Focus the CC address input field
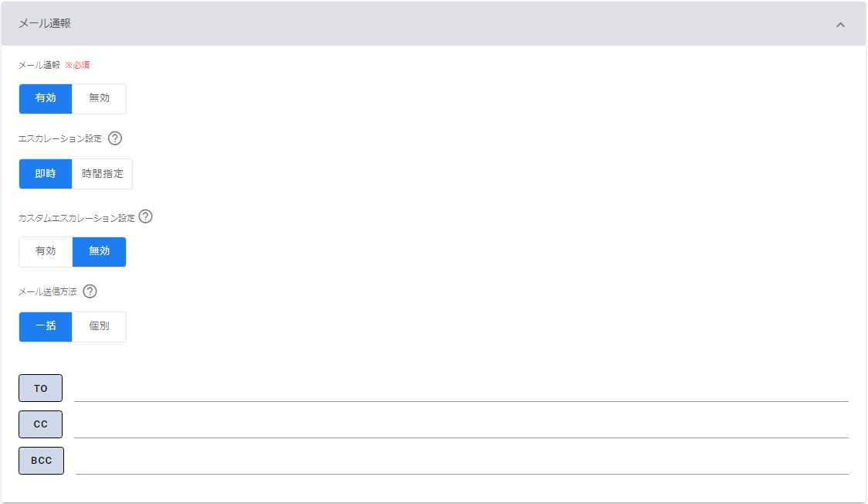 point(460,425)
